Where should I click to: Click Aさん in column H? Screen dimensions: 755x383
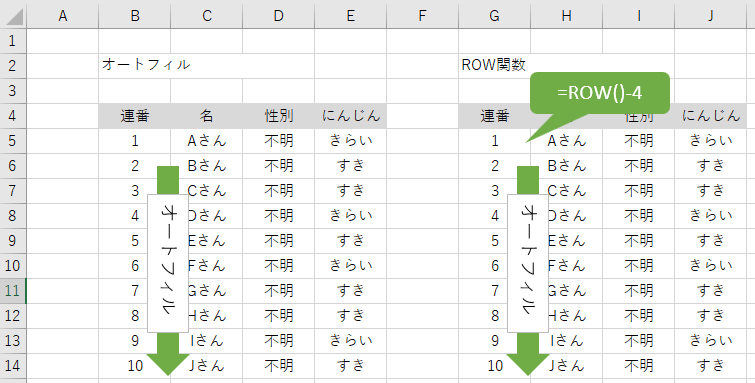[567, 141]
